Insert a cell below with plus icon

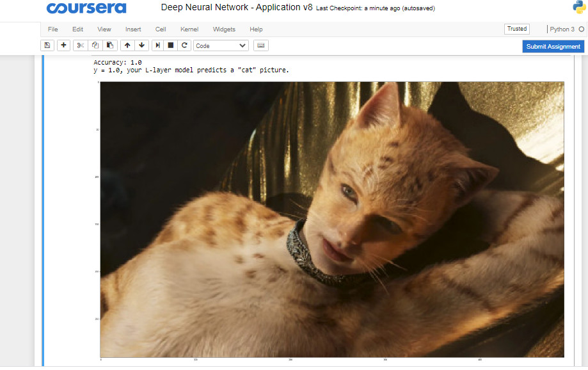(63, 45)
